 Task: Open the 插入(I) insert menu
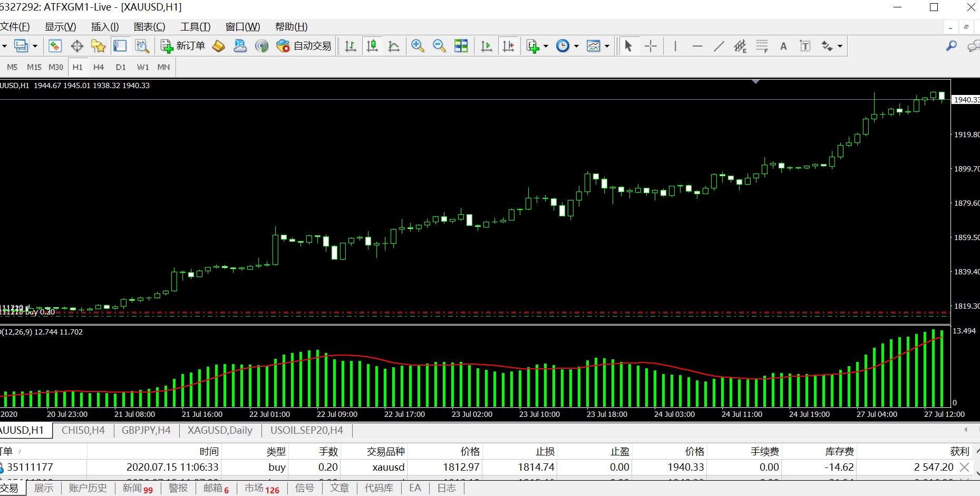[105, 27]
